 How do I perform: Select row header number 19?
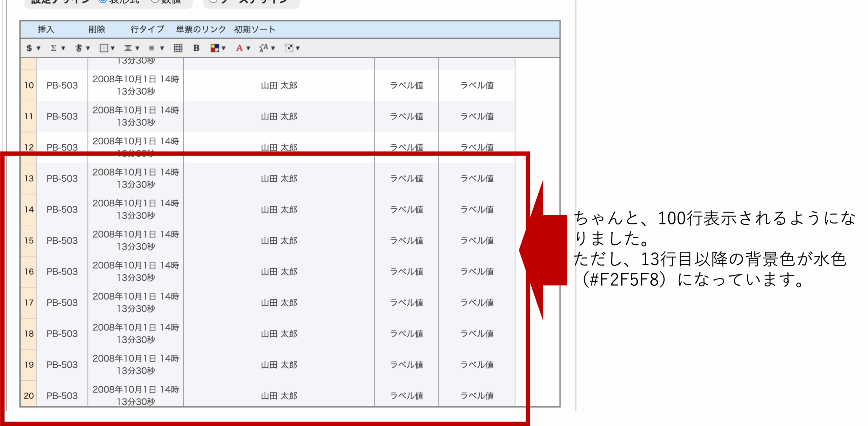pos(29,365)
